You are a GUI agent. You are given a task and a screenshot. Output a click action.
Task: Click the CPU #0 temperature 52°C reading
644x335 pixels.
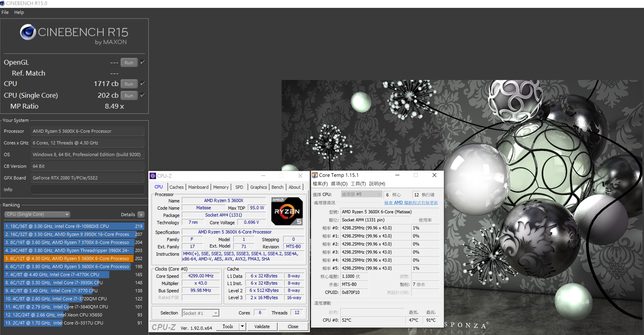(372, 320)
